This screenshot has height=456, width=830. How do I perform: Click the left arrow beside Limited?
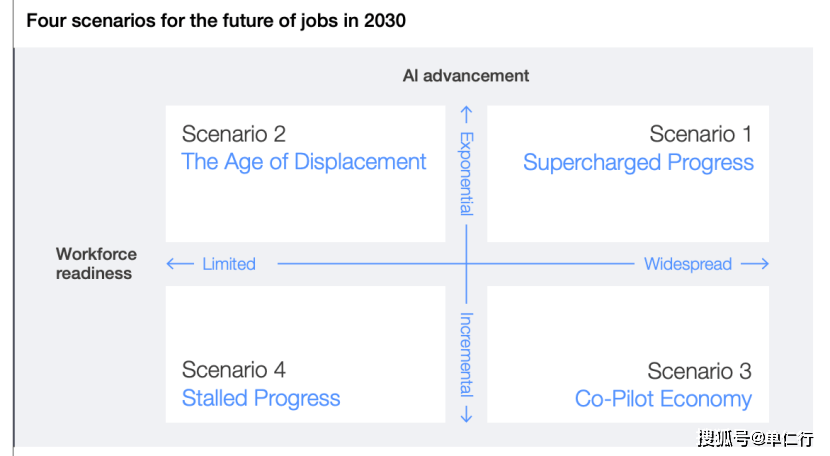click(x=180, y=264)
